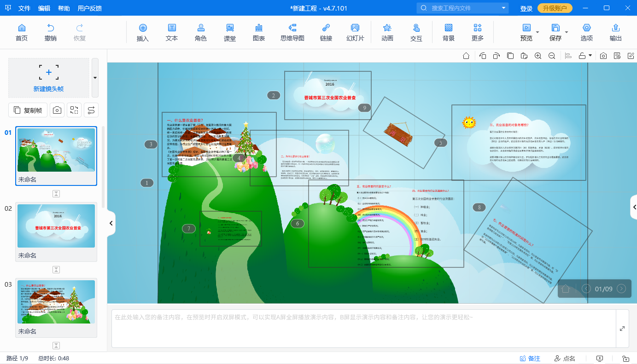Click the copy icon in canvas toolbar
The image size is (637, 364).
click(x=510, y=56)
